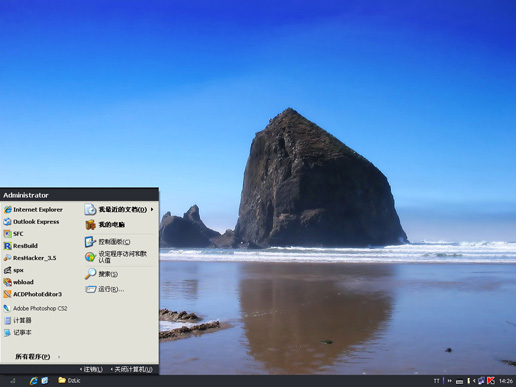Open 设定程序访问和默认值 program defaults

(116, 257)
